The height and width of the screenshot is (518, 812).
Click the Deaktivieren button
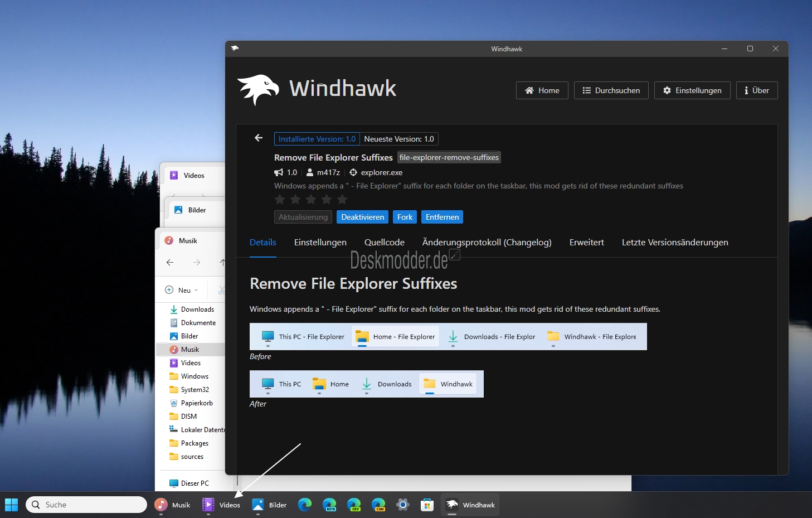363,217
